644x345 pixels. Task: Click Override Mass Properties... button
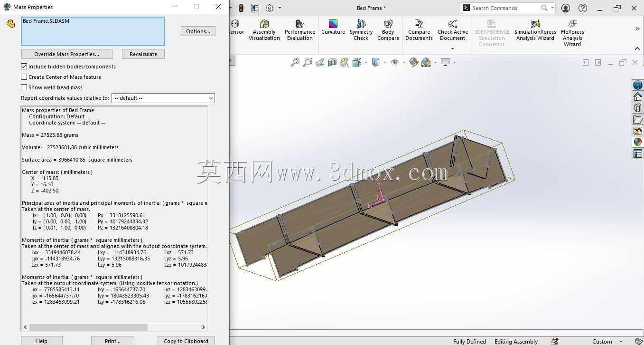tap(67, 54)
